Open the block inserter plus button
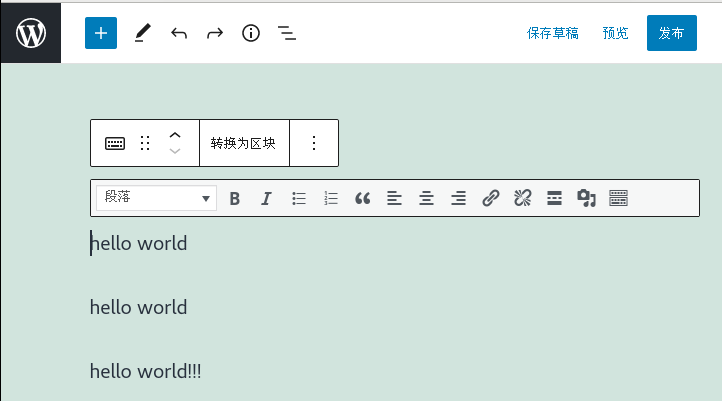This screenshot has width=722, height=401. coord(101,33)
